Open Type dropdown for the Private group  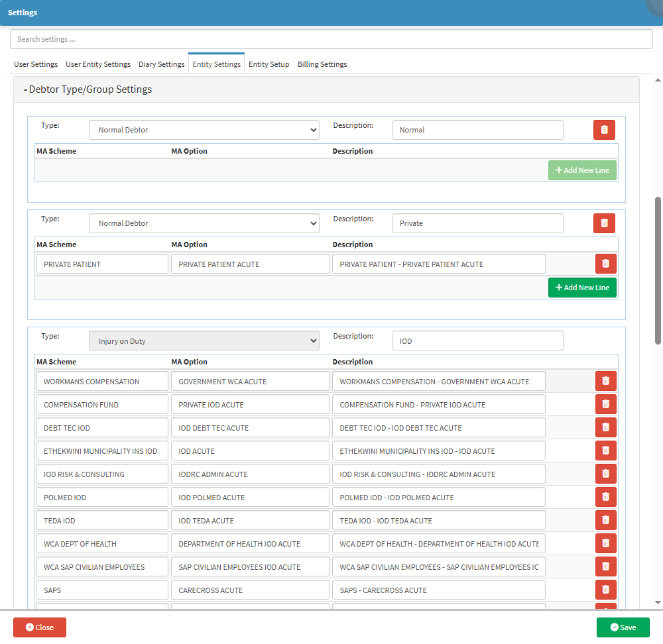pyautogui.click(x=204, y=223)
